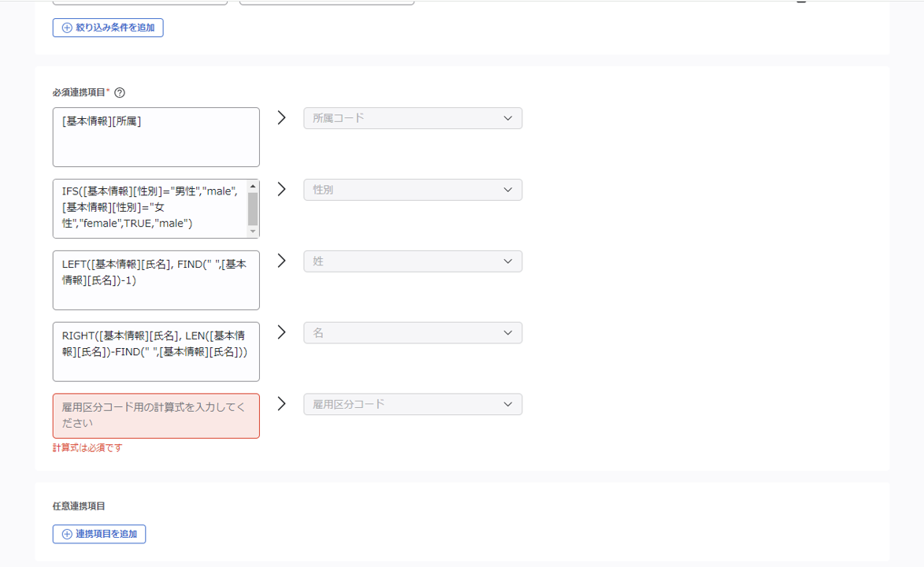Click arrow icon beside 雇用区分コード row
924x567 pixels.
point(282,404)
